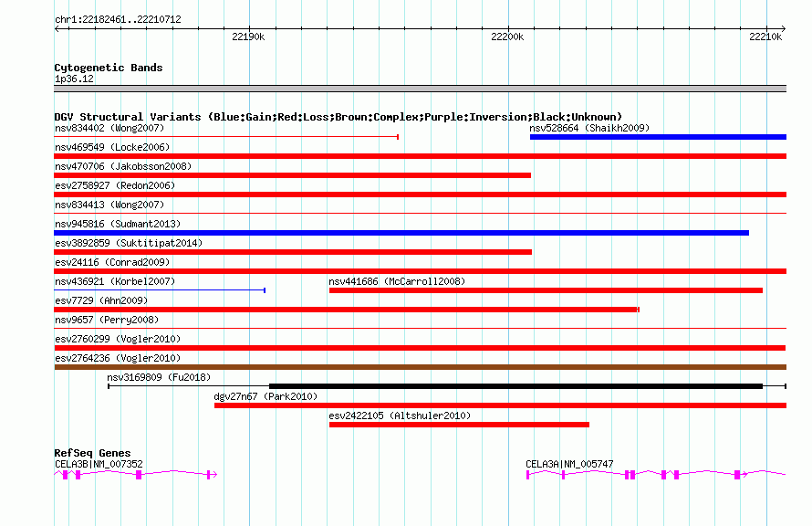Click the thin blue nsv436921 variant line
Image resolution: width=812 pixels, height=526 pixels.
pyautogui.click(x=160, y=290)
